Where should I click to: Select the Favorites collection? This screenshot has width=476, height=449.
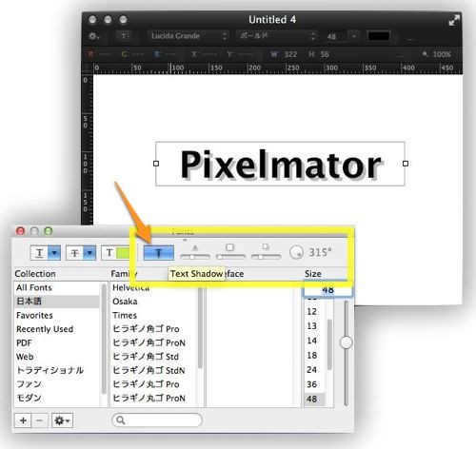point(57,316)
